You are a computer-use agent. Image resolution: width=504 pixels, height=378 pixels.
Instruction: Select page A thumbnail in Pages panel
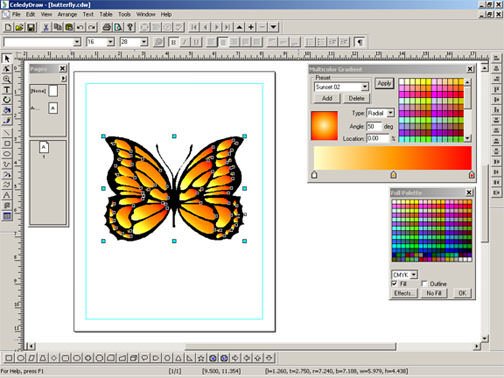point(44,147)
